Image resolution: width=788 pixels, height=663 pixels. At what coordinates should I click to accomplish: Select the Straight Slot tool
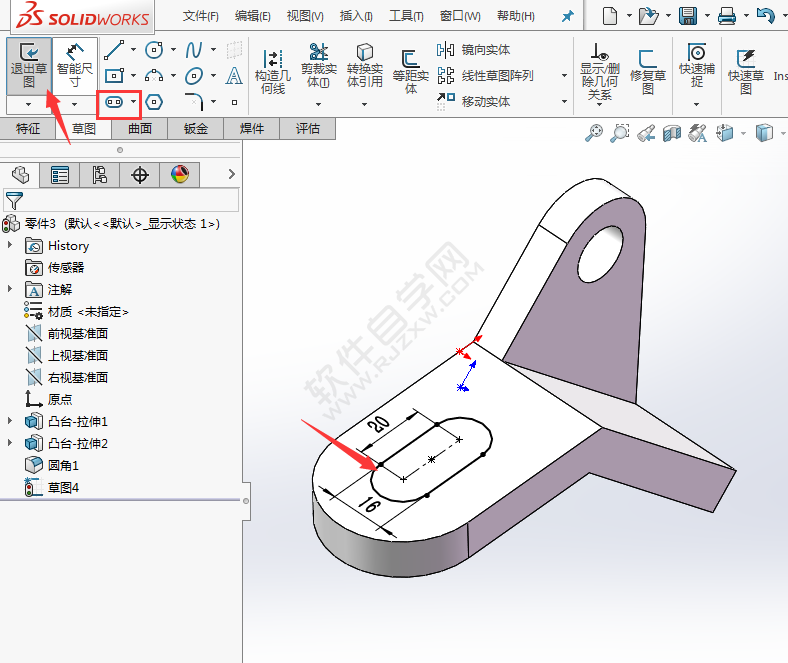114,102
